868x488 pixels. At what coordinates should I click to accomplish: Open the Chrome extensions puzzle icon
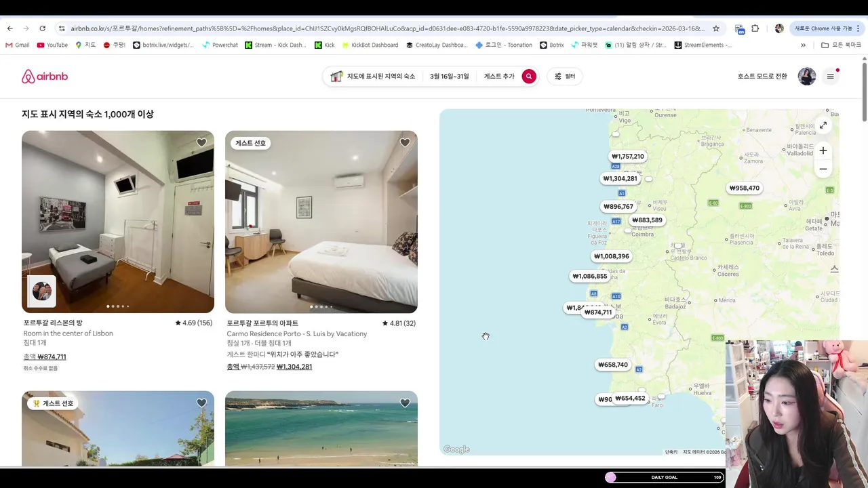(x=755, y=28)
